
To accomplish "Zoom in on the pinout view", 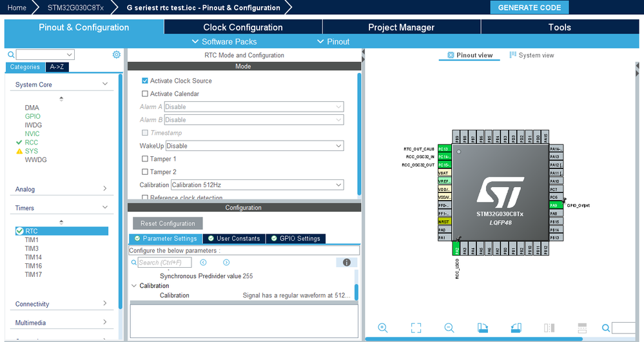I will point(383,328).
